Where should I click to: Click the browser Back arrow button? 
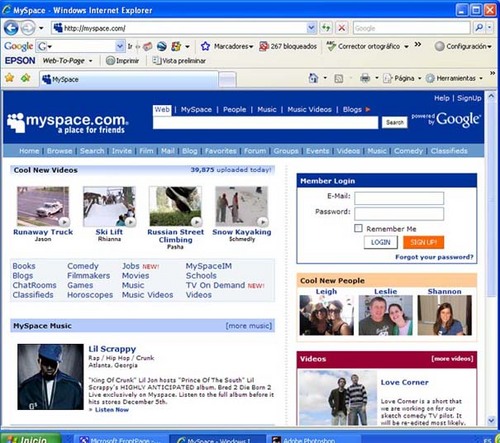point(11,28)
